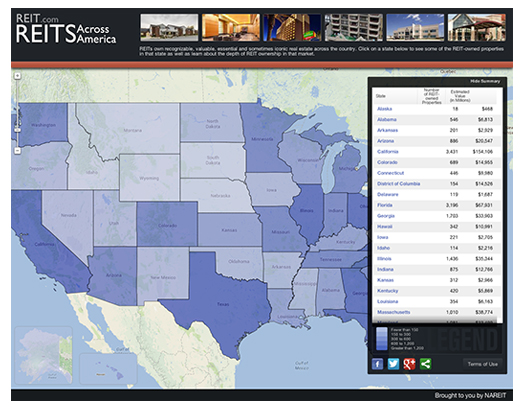The height and width of the screenshot is (410, 525).
Task: Click the night hotel building header photo
Action: (x=292, y=27)
